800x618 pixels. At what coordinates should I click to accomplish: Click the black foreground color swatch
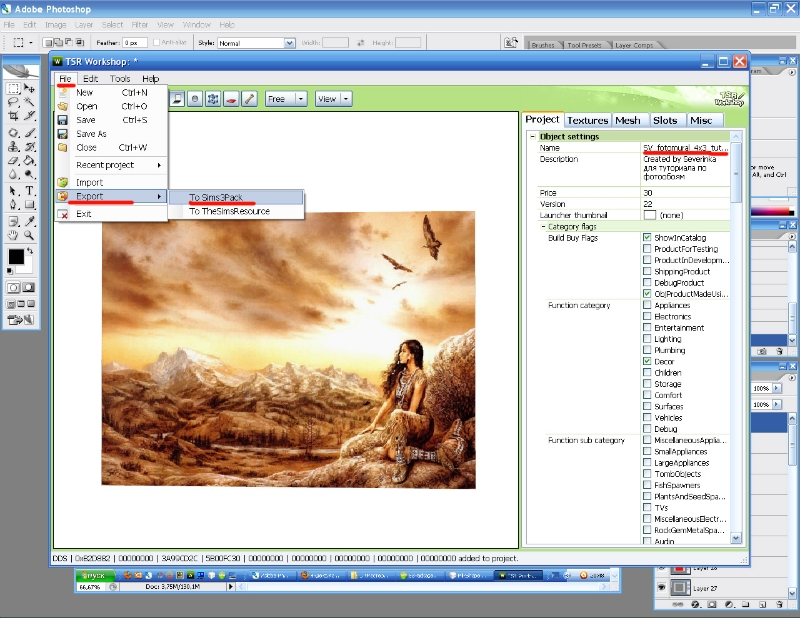[16, 256]
